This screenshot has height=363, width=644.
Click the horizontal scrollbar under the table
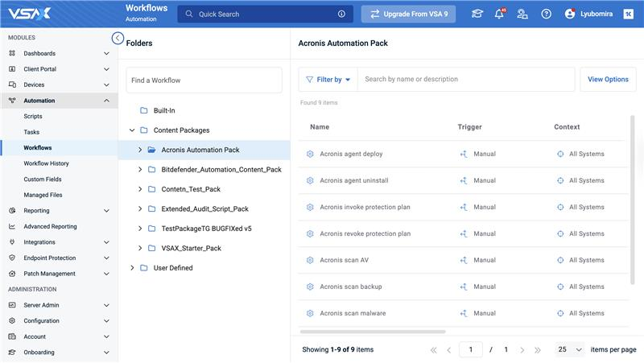coord(373,332)
